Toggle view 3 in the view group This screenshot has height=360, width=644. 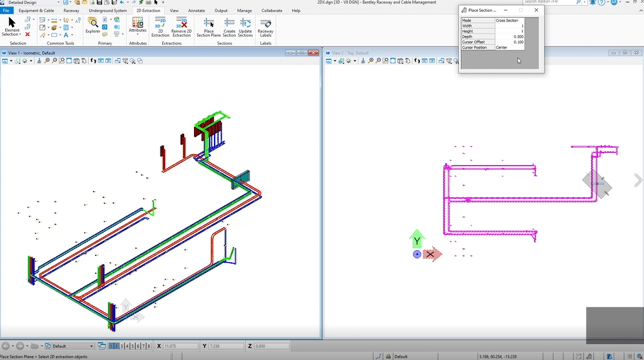click(x=122, y=346)
